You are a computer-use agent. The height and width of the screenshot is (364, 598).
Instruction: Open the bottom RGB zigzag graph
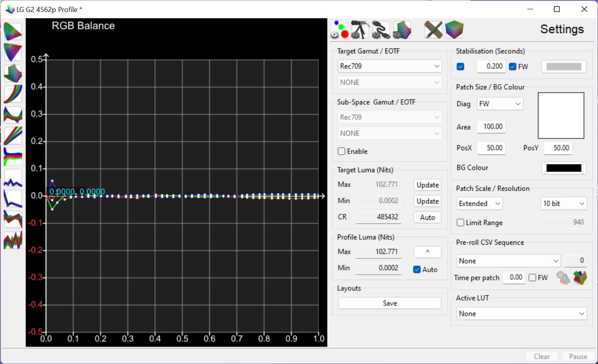tap(13, 240)
